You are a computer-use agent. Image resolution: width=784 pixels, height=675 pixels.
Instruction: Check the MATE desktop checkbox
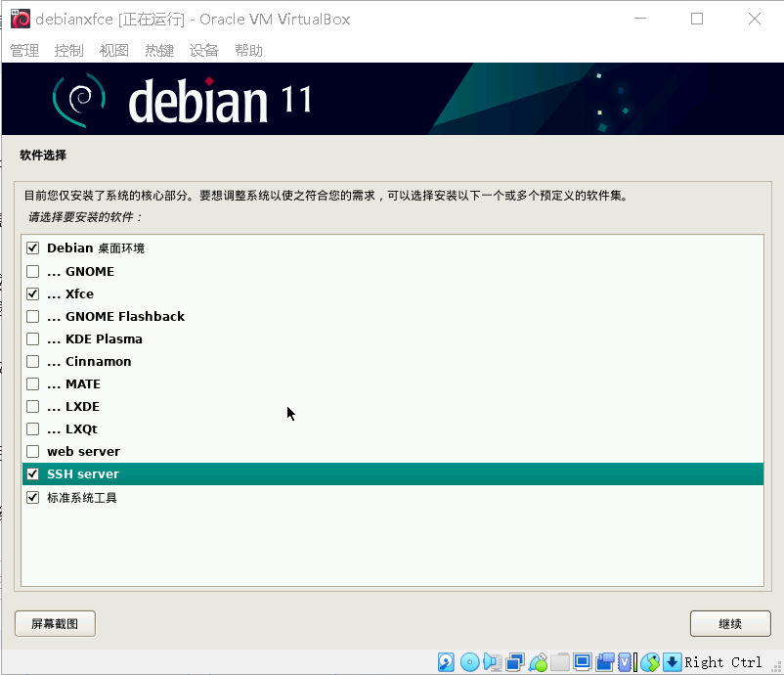(x=33, y=383)
